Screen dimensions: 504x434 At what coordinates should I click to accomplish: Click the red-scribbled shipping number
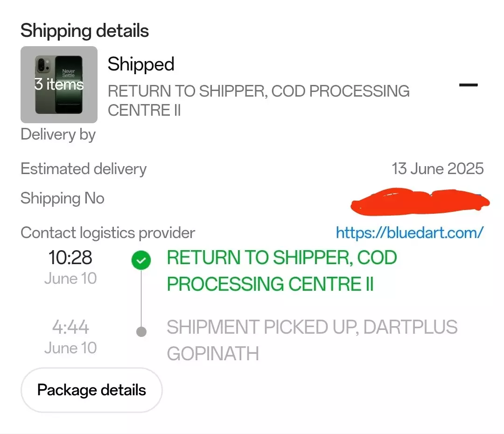pyautogui.click(x=420, y=200)
